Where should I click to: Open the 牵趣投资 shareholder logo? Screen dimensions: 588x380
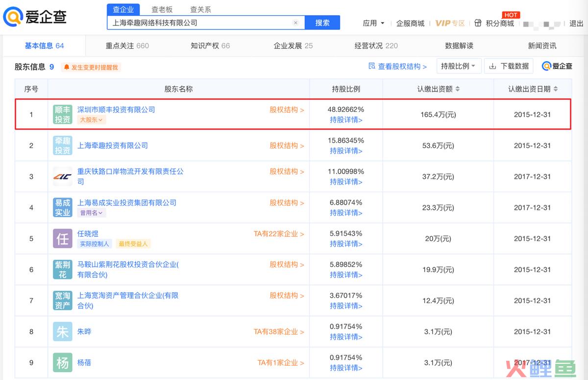click(x=63, y=146)
